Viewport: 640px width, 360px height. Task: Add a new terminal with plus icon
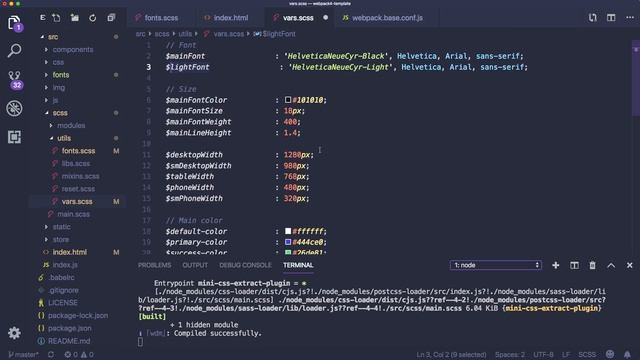point(556,265)
